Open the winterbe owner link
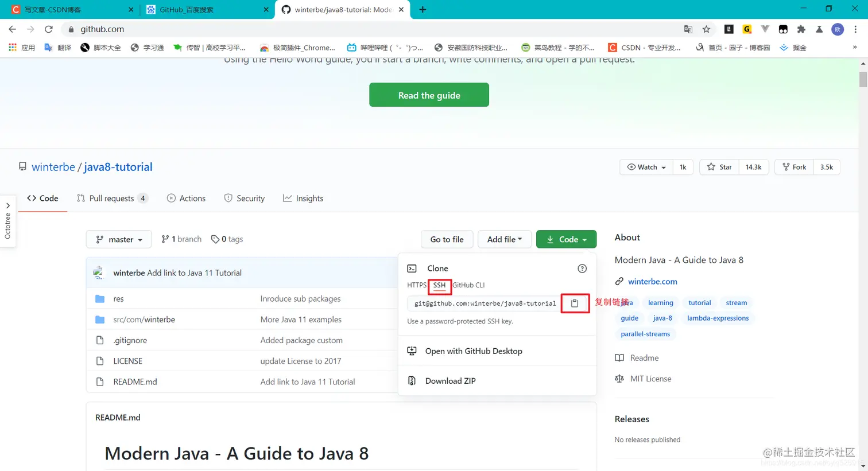868x471 pixels. (x=53, y=167)
